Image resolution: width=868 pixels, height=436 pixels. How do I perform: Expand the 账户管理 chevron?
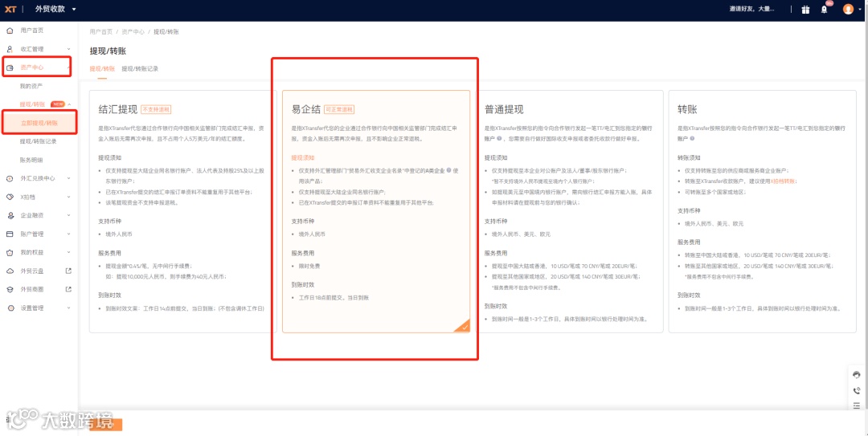coord(68,234)
